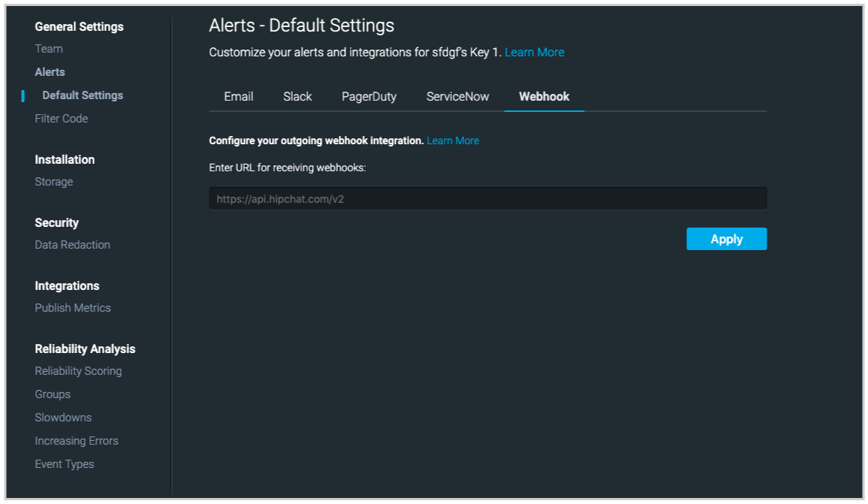Click 'Configure your outgoing webhook integration' text
The height and width of the screenshot is (504, 868).
pos(316,140)
